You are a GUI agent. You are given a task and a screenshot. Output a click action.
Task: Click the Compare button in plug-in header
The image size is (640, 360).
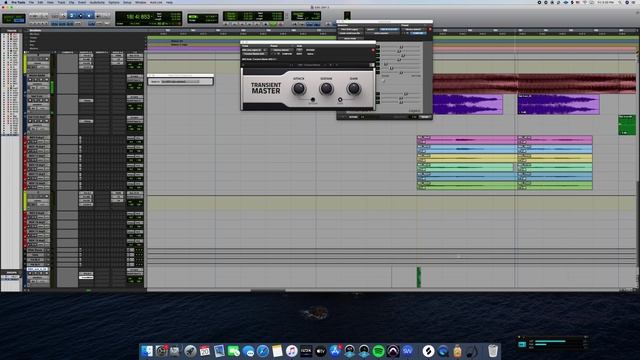[287, 53]
